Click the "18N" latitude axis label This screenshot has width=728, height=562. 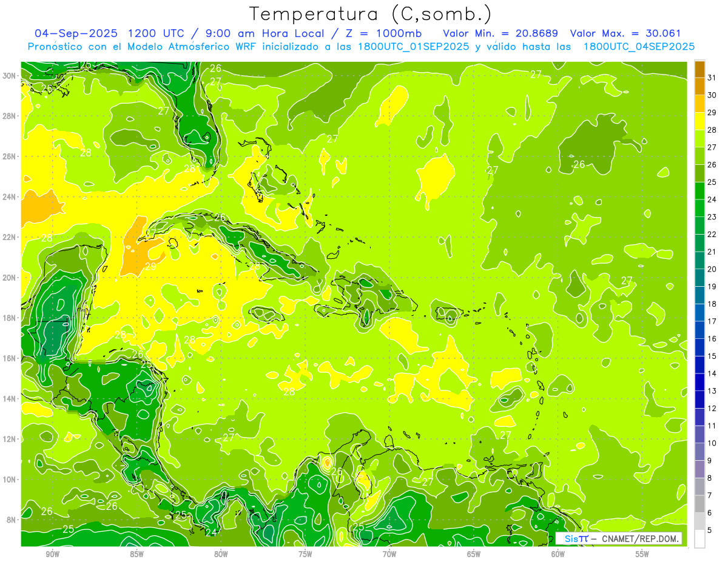tap(9, 318)
